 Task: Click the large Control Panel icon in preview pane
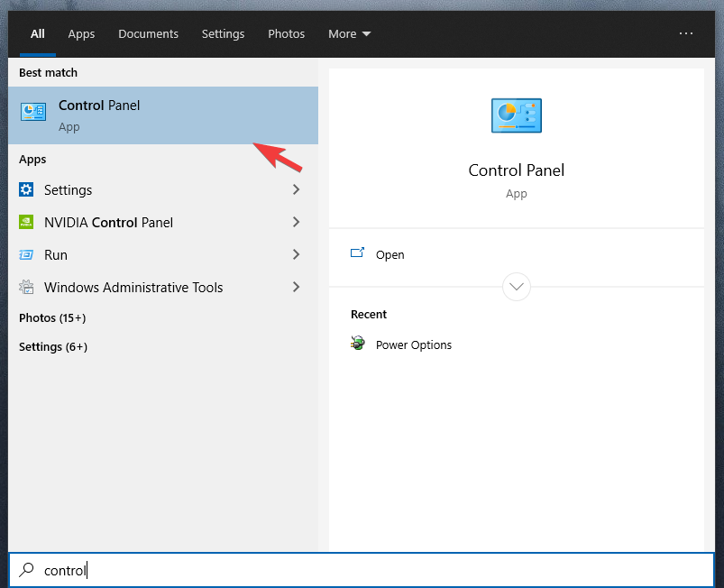(517, 115)
